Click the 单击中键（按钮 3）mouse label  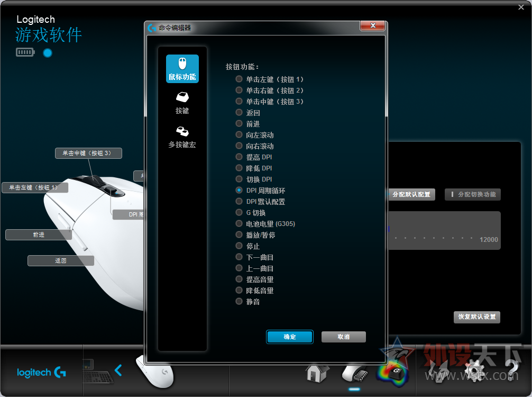coord(88,153)
